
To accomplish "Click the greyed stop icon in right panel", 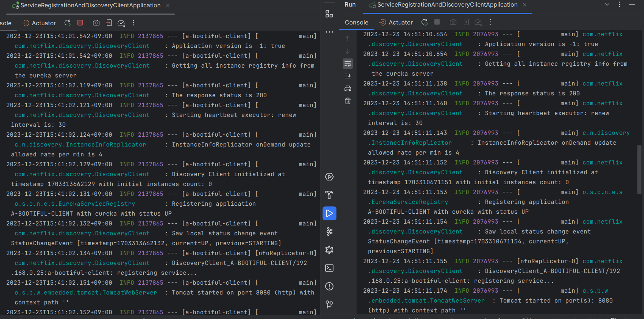I will click(x=437, y=22).
